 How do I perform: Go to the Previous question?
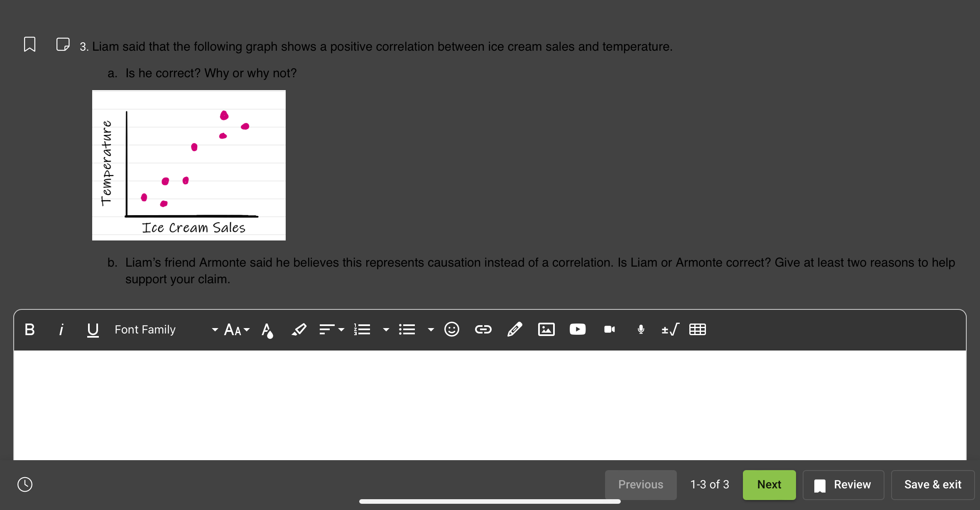tap(641, 485)
